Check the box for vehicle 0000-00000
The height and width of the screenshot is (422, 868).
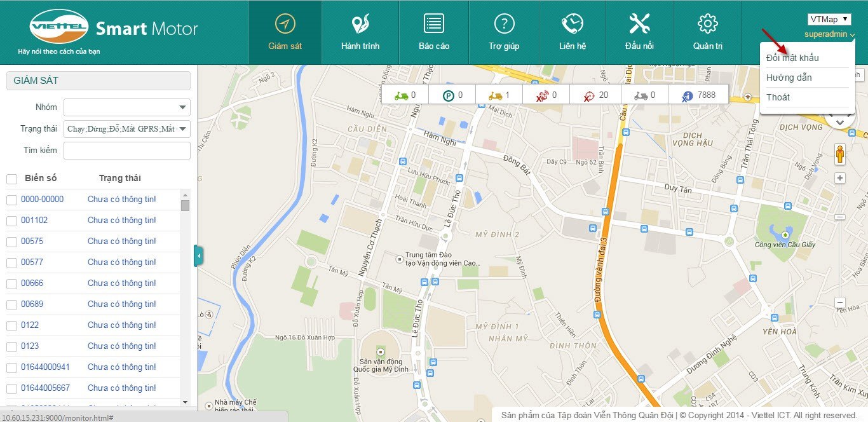[x=11, y=200]
